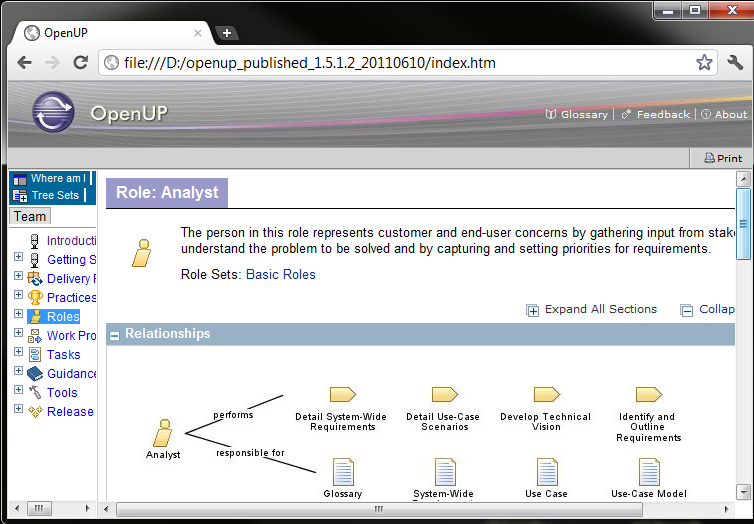
Task: Click Develop Technical Vision task icon
Action: [x=547, y=395]
